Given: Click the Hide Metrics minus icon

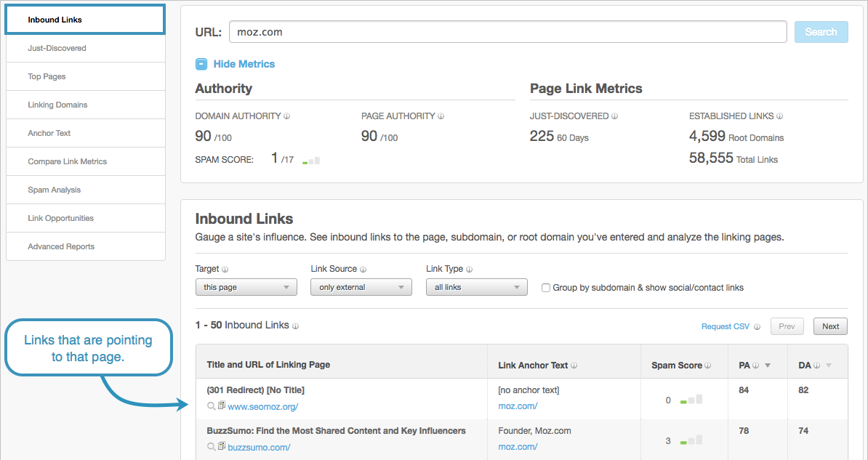Looking at the screenshot, I should [201, 64].
